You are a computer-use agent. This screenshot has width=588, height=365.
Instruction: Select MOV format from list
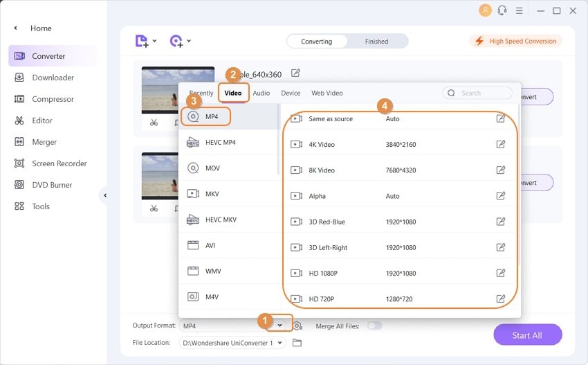(x=212, y=168)
